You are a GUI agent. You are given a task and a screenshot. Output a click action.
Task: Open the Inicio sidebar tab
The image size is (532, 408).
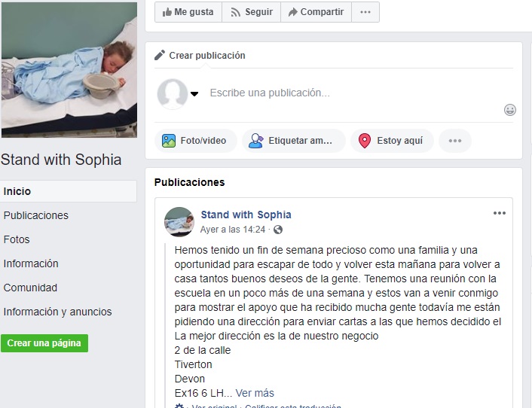pyautogui.click(x=69, y=191)
